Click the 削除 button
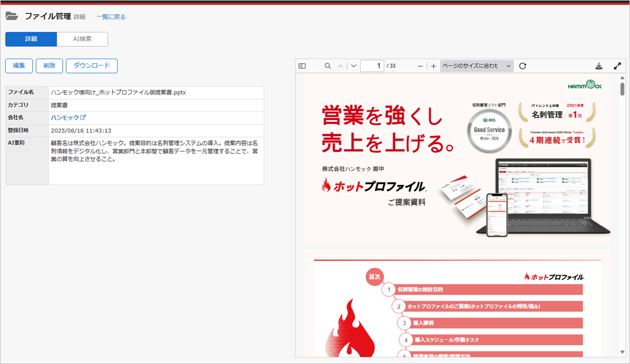The image size is (630, 364). tap(49, 66)
